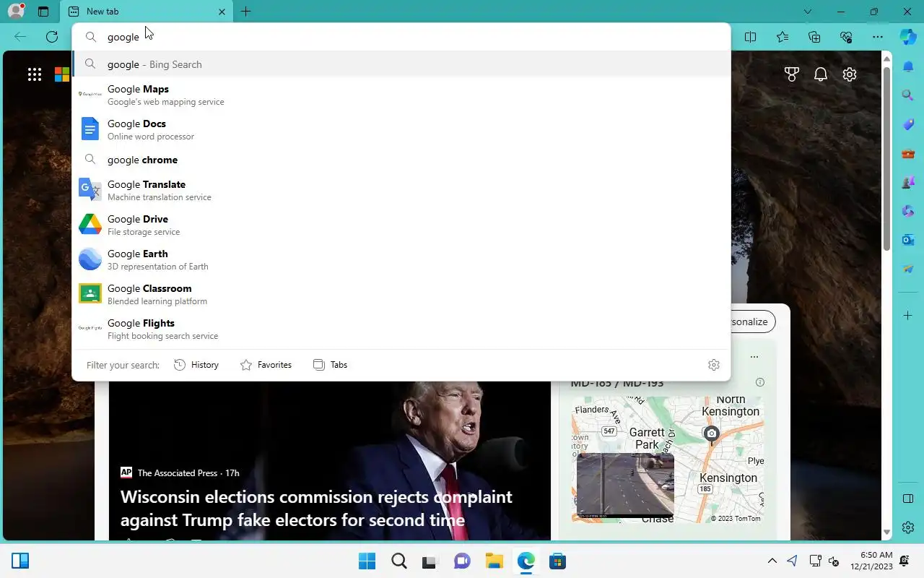
Task: Open a new tab with plus button
Action: [x=245, y=12]
